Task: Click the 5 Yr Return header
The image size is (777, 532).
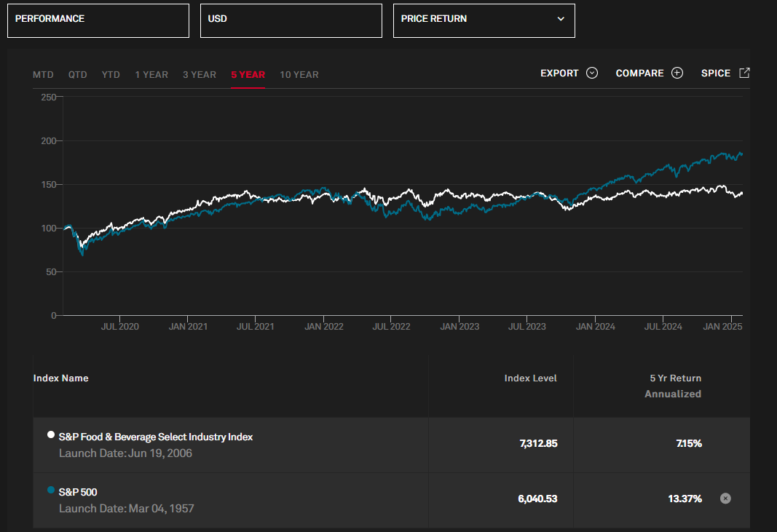Action: click(x=676, y=378)
